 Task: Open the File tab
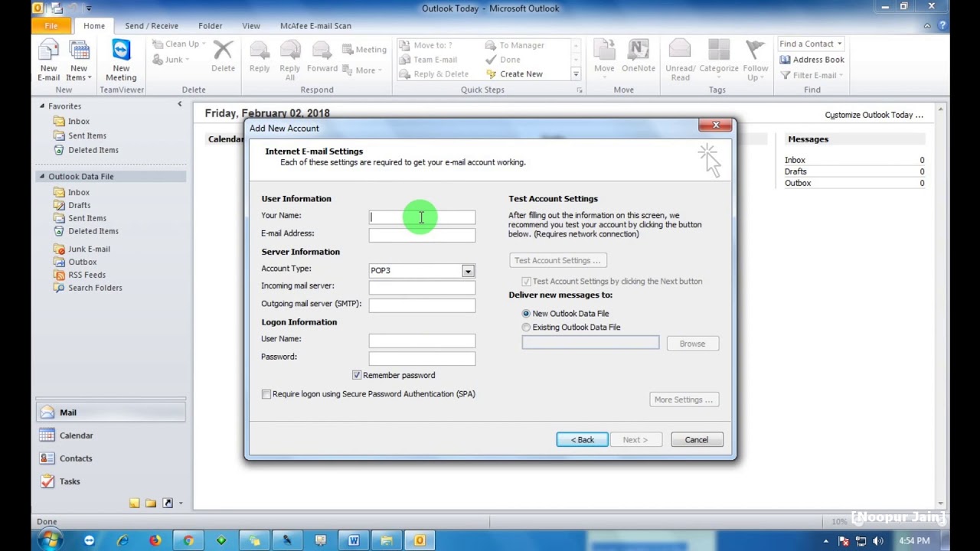click(x=51, y=25)
